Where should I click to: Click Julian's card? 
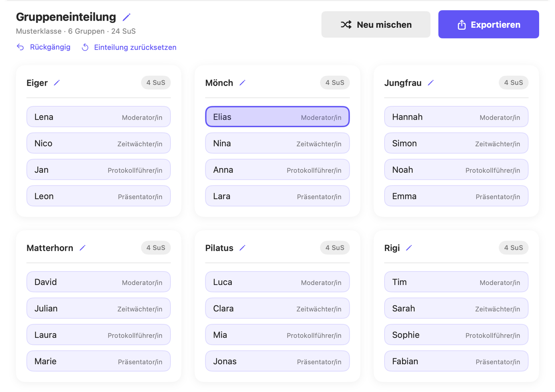coord(99,308)
